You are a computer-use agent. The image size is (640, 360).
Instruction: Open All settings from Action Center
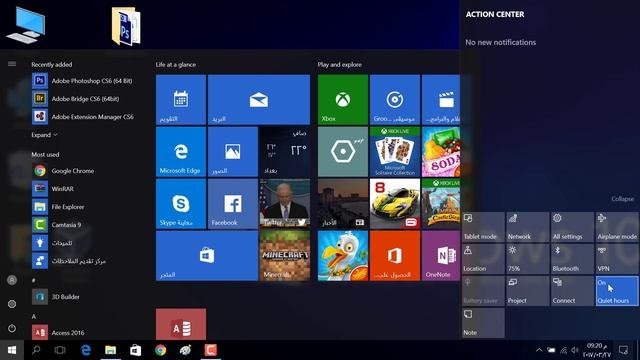pyautogui.click(x=572, y=227)
